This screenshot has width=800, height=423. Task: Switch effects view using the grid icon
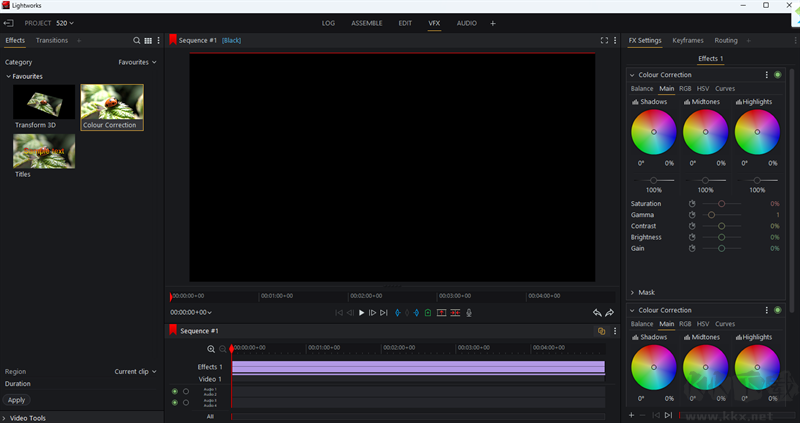coord(148,41)
